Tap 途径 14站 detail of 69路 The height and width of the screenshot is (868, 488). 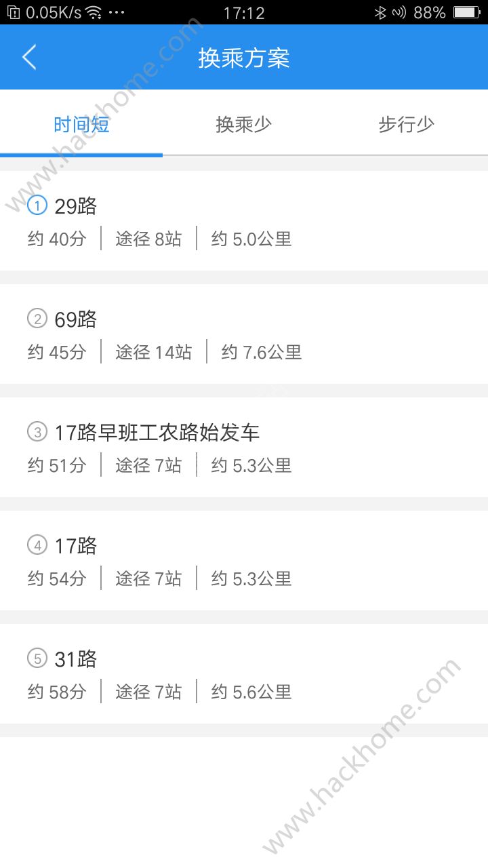tap(154, 352)
